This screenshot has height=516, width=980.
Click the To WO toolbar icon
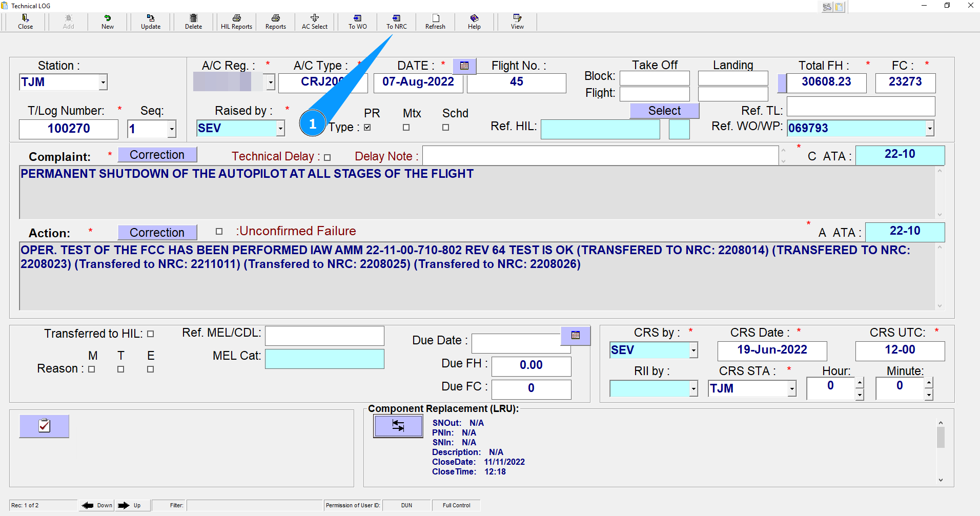(358, 22)
